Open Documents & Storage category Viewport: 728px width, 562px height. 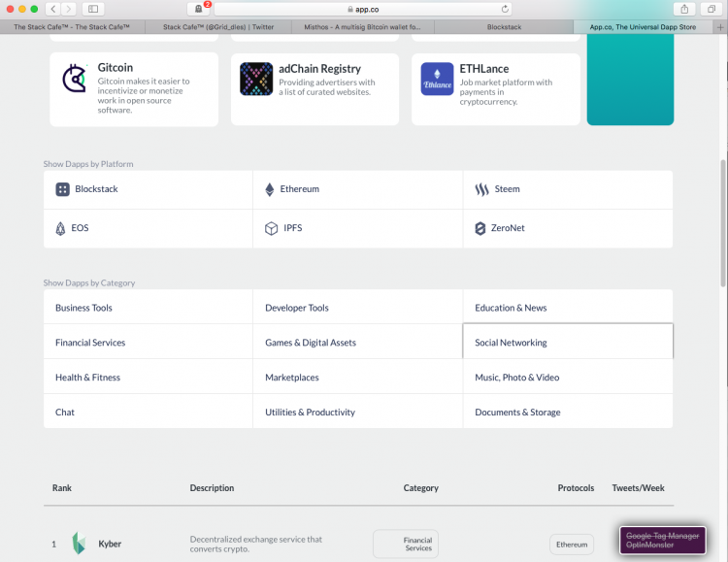click(568, 412)
